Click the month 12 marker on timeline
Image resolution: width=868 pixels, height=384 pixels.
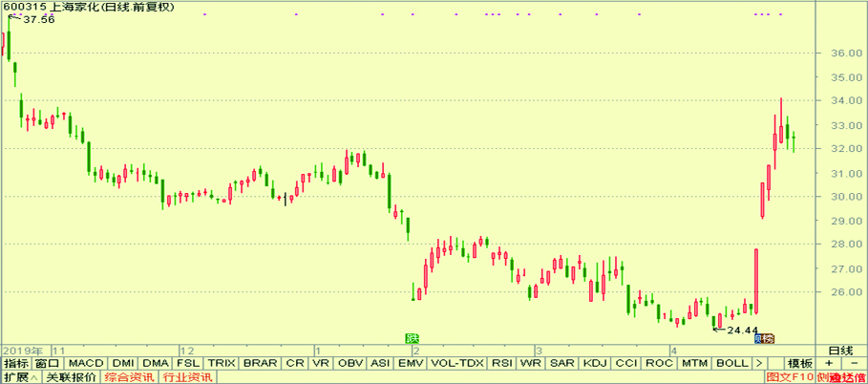[189, 351]
